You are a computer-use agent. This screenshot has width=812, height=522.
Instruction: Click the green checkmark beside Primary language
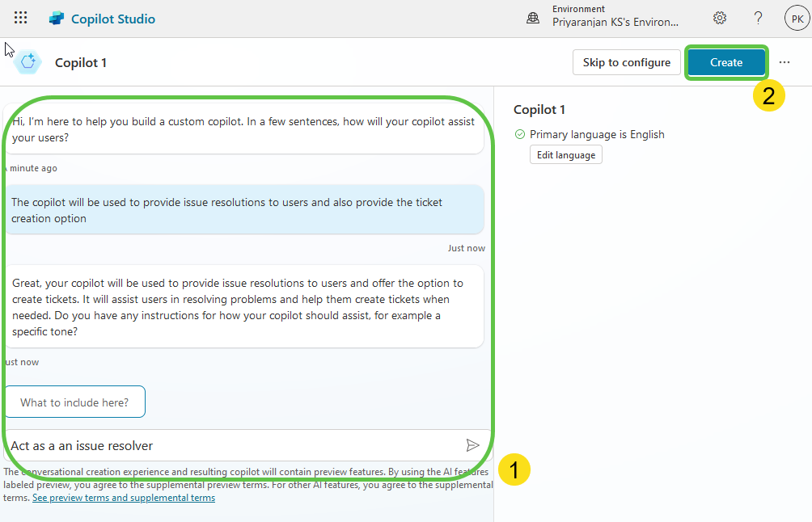518,134
